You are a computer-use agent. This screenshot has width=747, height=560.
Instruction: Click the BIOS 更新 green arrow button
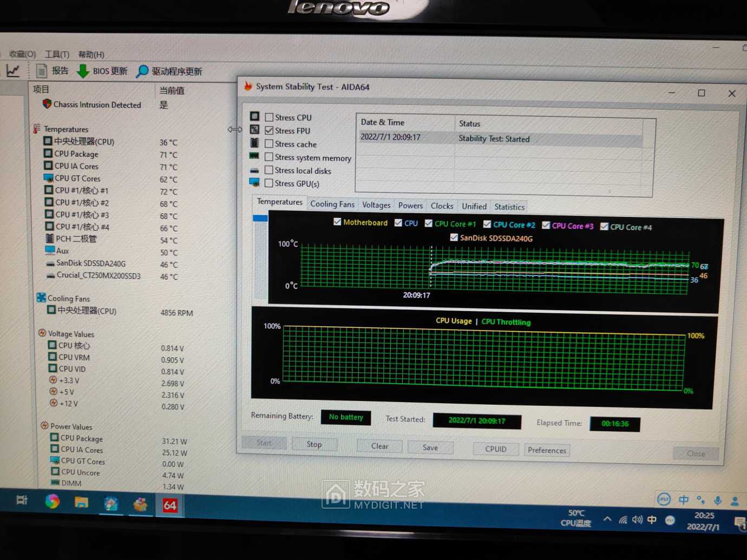102,71
